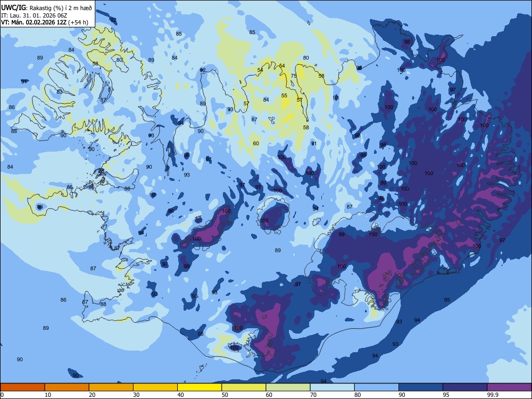Screen dimensions: 532x399
Task: Click the 'UWC/IG' label in the header
Action: point(14,8)
